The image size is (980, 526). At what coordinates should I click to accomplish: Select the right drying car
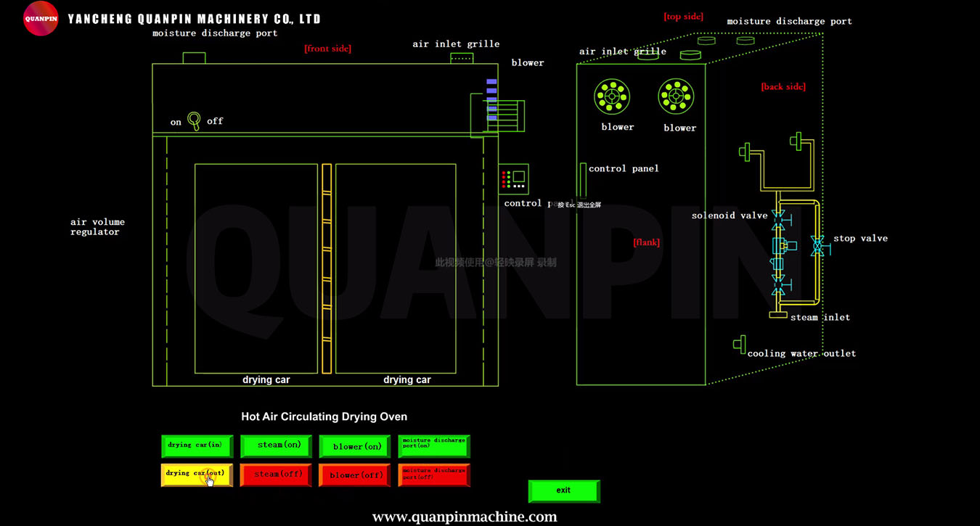point(396,268)
